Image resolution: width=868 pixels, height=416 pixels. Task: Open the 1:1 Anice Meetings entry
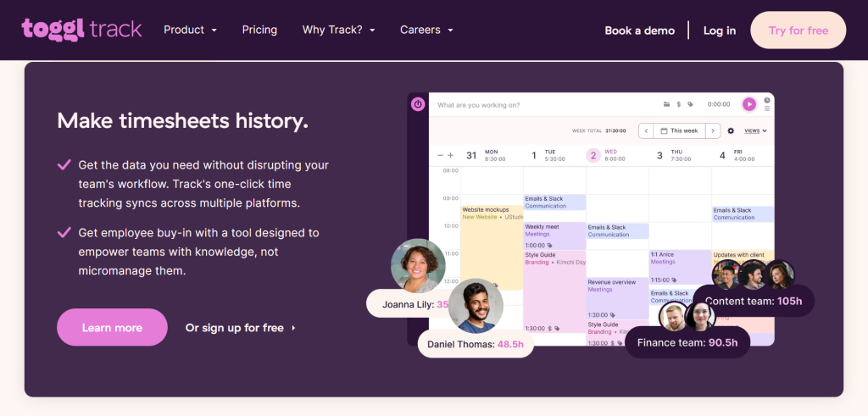pyautogui.click(x=681, y=267)
